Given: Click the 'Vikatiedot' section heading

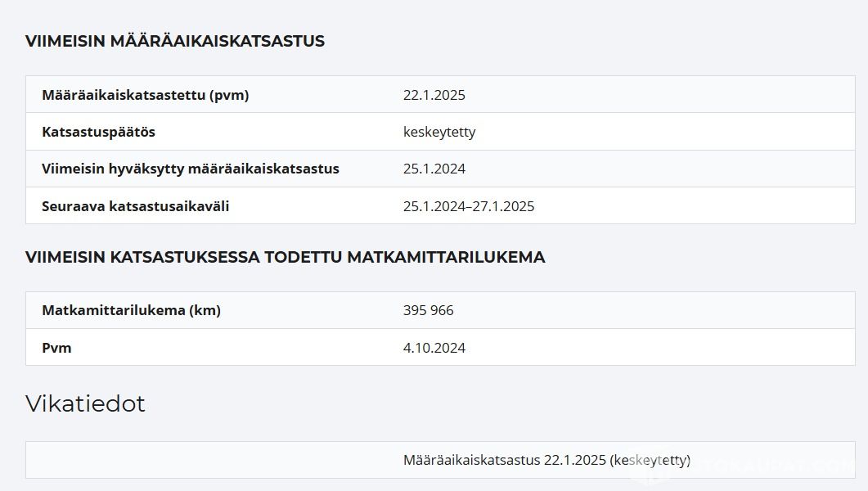Looking at the screenshot, I should pos(85,403).
